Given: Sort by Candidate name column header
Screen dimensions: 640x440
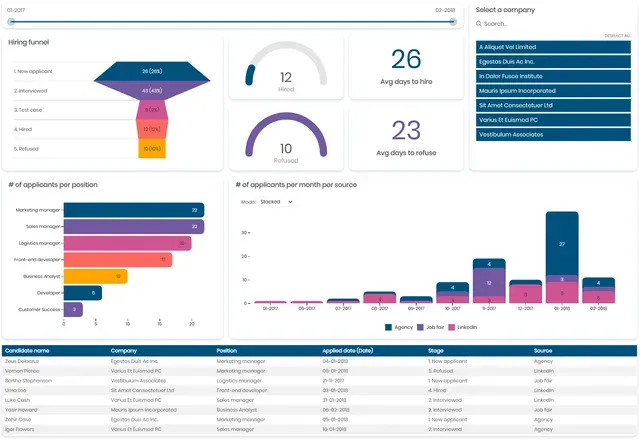Looking at the screenshot, I should click(27, 351).
